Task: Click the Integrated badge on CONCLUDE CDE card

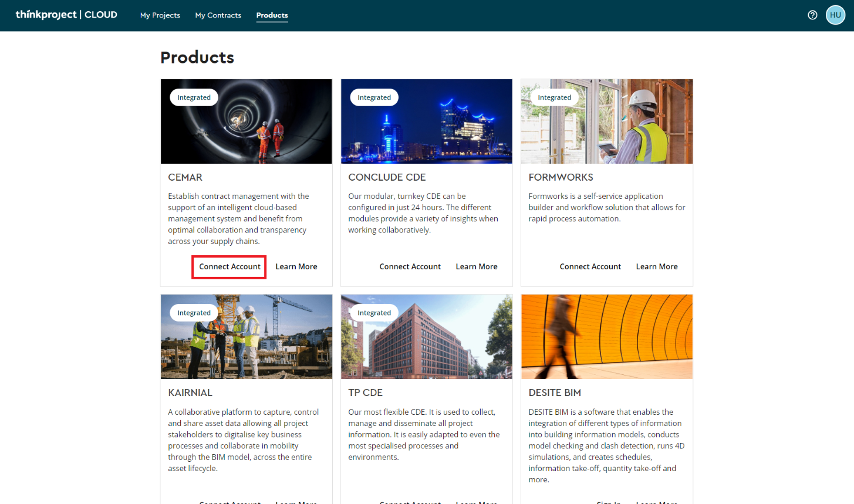Action: 374,97
